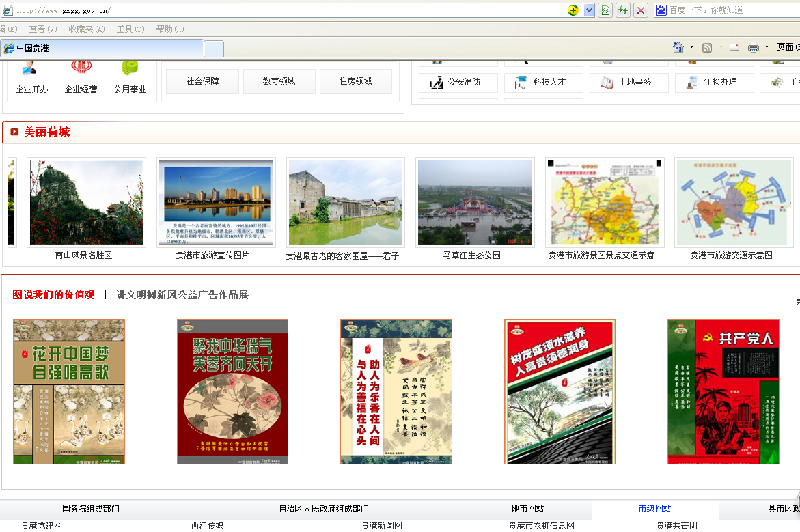Select the 市级网站 links tab
The image size is (800, 532).
click(x=654, y=509)
